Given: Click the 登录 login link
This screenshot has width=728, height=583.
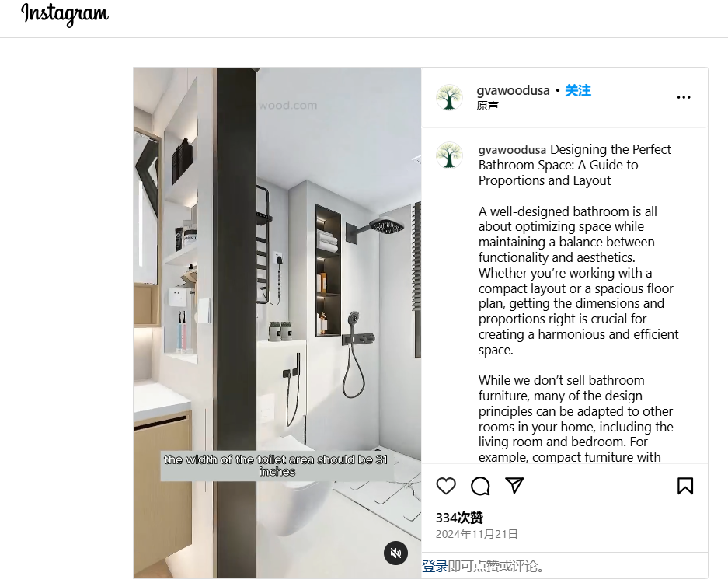Looking at the screenshot, I should coord(435,566).
